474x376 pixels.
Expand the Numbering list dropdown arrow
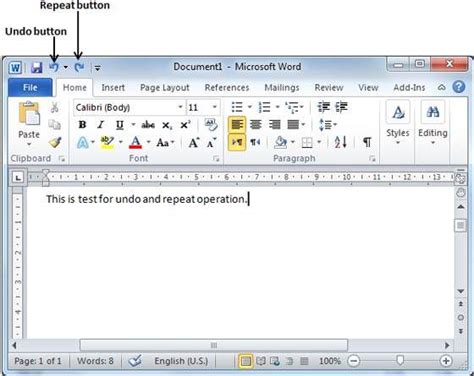277,107
